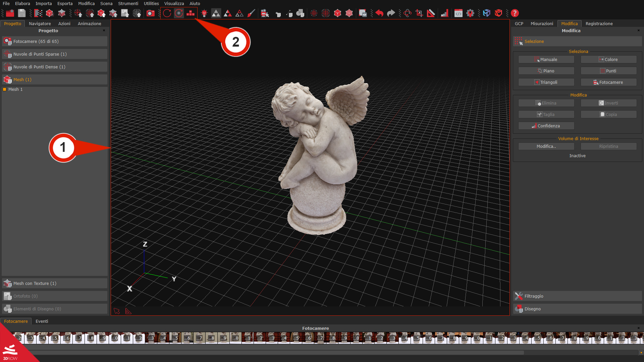Expand the Fotocamere (65 di 65) group
This screenshot has width=644, height=362.
(55, 41)
